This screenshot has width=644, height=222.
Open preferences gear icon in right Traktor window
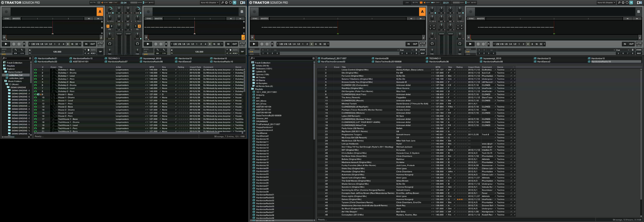coord(623,3)
